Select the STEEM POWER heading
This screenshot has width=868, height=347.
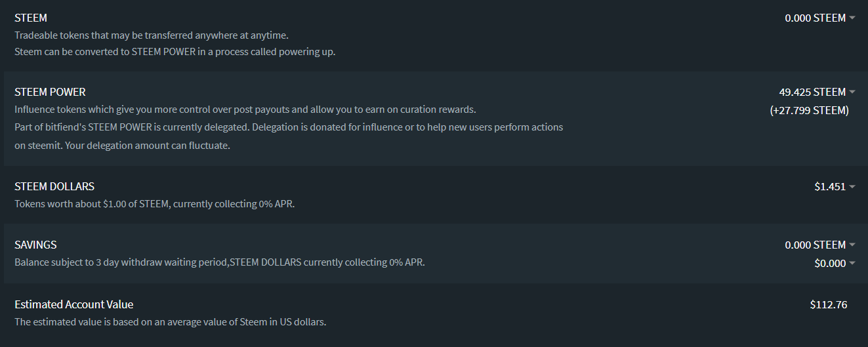click(50, 92)
